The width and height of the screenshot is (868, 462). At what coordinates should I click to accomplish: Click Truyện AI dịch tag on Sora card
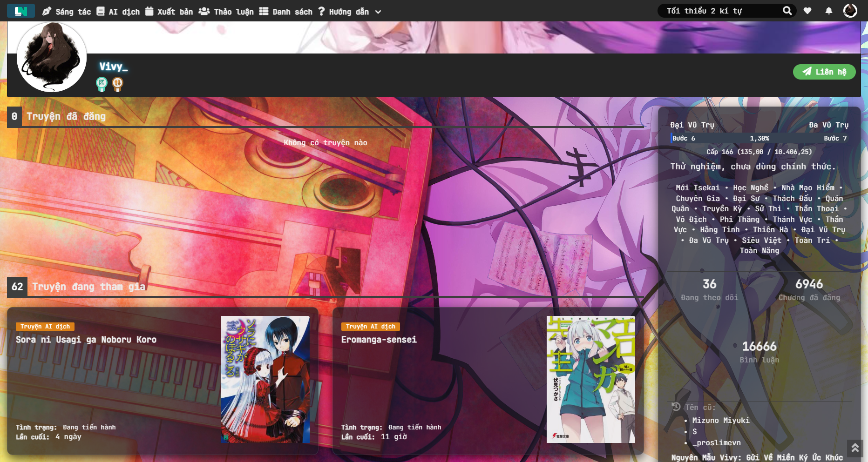coord(45,327)
